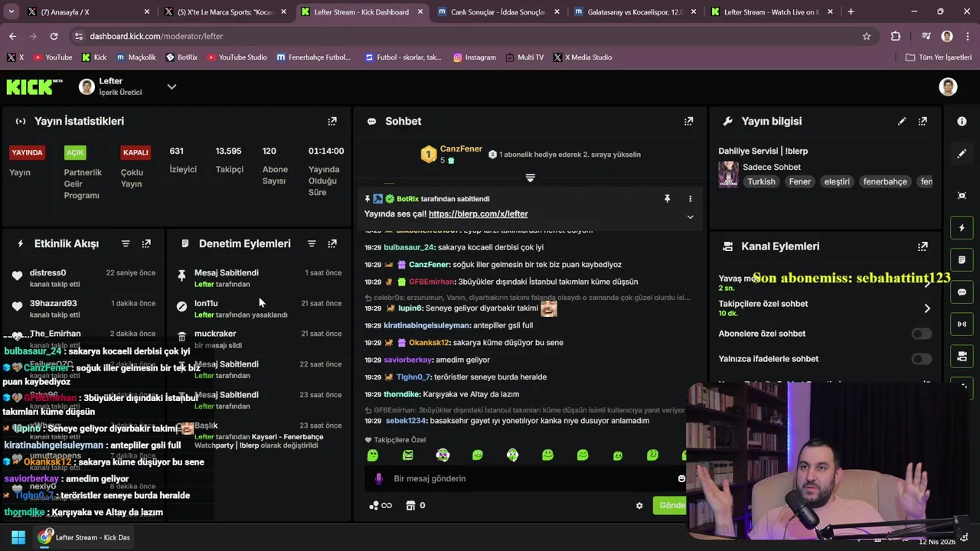
Task: Switch to Galatasaray vs Kocaelispor tab
Action: pos(635,11)
